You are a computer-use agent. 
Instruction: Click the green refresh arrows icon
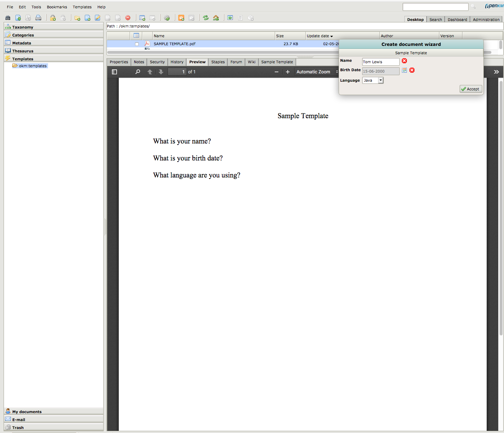click(206, 18)
